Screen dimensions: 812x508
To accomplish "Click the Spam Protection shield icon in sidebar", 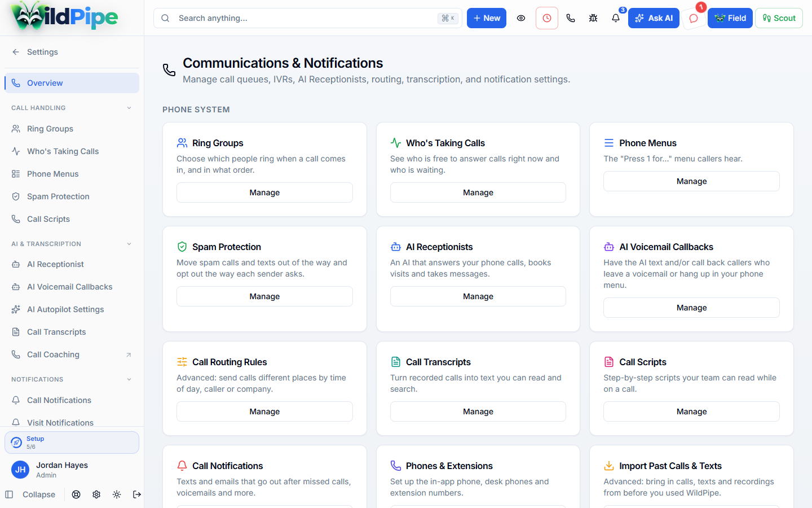I will [x=16, y=196].
